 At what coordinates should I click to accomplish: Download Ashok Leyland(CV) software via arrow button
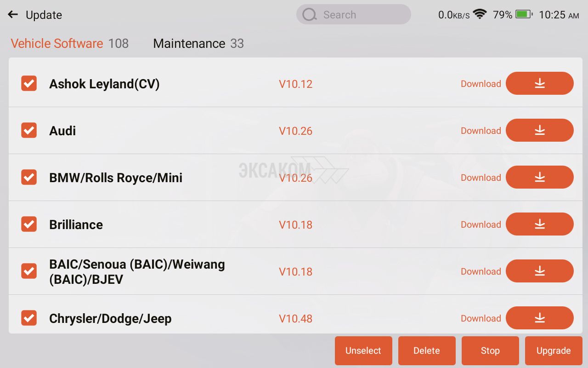[540, 83]
